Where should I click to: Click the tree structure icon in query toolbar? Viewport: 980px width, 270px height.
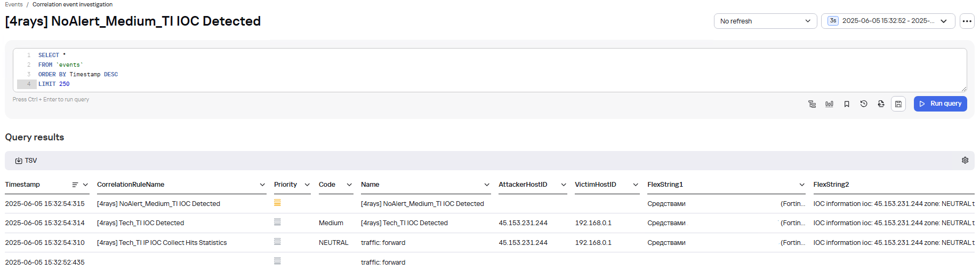pos(812,104)
